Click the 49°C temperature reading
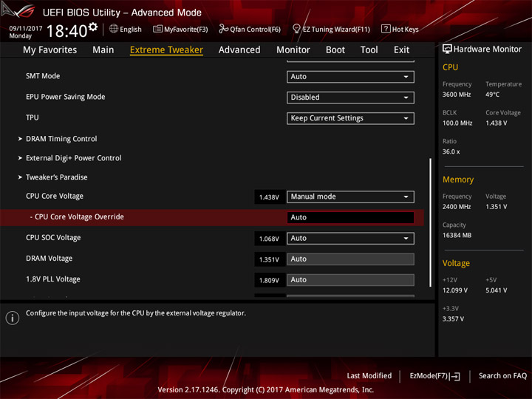The height and width of the screenshot is (399, 532). coord(492,95)
